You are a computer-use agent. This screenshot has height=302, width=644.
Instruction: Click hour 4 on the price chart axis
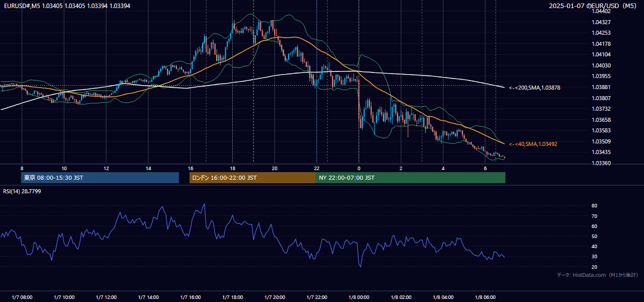pos(443,168)
